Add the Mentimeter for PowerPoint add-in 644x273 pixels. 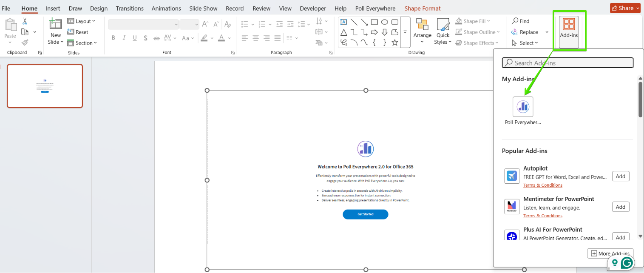pos(621,207)
